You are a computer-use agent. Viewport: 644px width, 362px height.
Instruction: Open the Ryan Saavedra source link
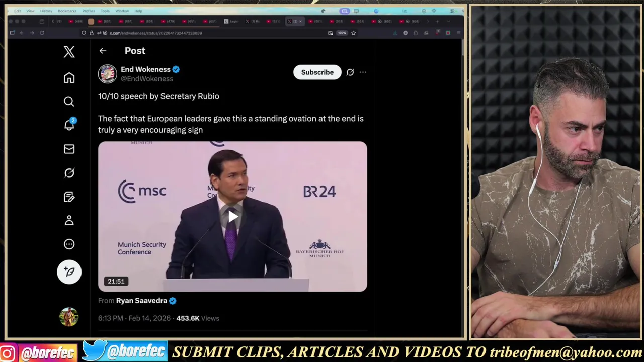pos(141,301)
